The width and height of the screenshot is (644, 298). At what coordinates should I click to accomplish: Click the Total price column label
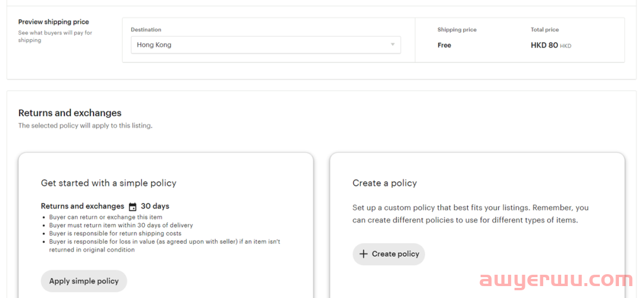click(x=544, y=30)
